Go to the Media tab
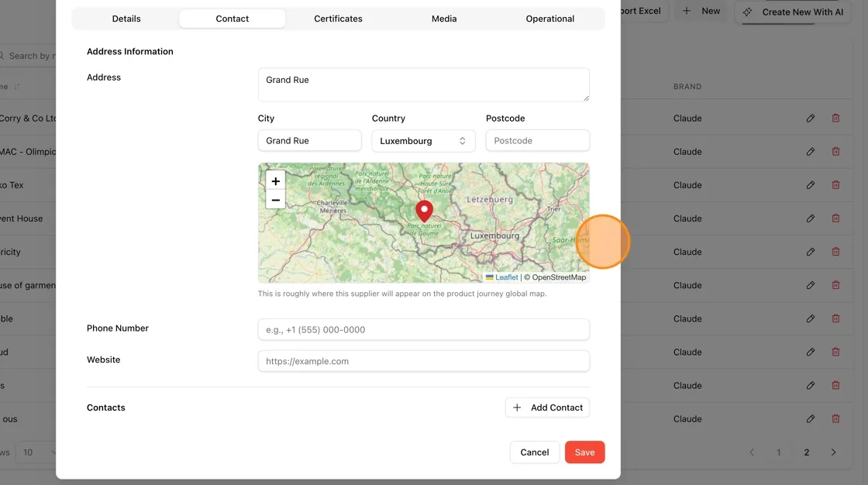This screenshot has width=868, height=485. click(x=444, y=19)
